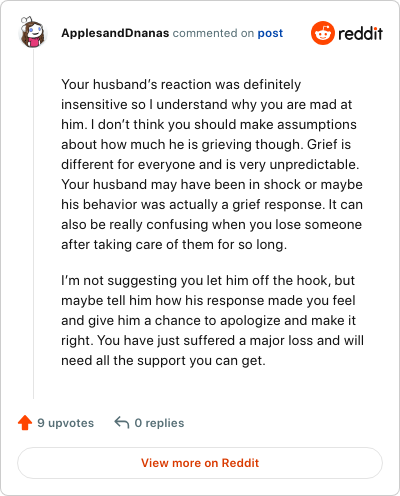Click the "9 upvotes" label
The height and width of the screenshot is (496, 400).
click(66, 423)
